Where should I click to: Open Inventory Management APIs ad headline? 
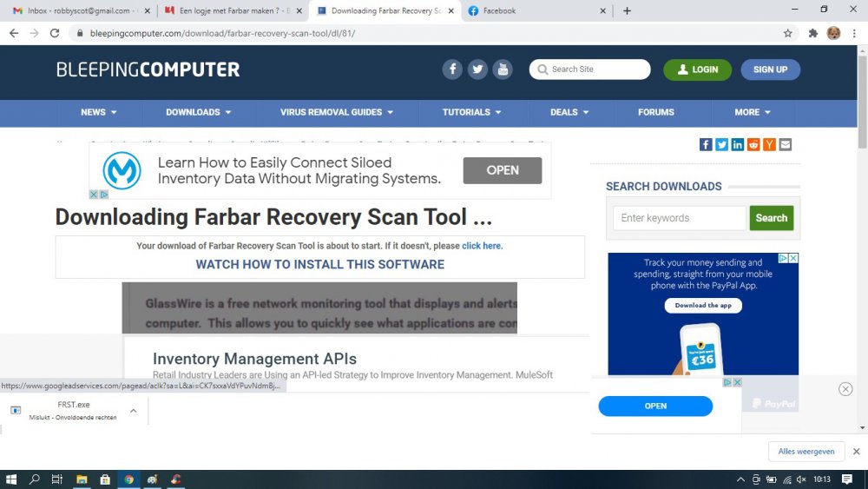[x=254, y=359]
